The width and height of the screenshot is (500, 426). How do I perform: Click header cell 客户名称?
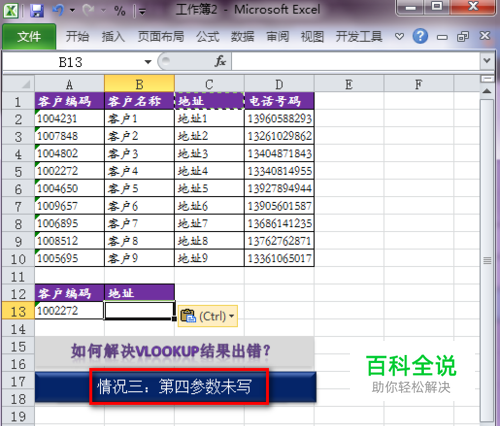coord(139,101)
